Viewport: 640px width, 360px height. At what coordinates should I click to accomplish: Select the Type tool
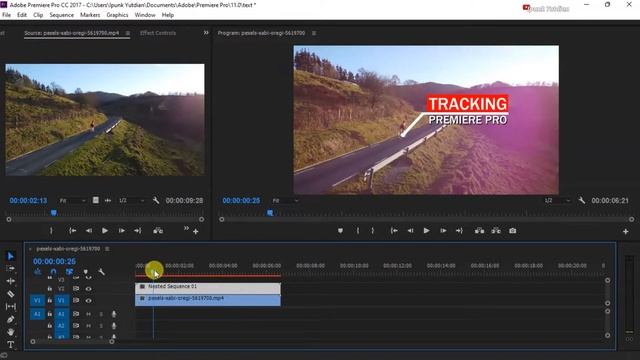click(x=11, y=344)
